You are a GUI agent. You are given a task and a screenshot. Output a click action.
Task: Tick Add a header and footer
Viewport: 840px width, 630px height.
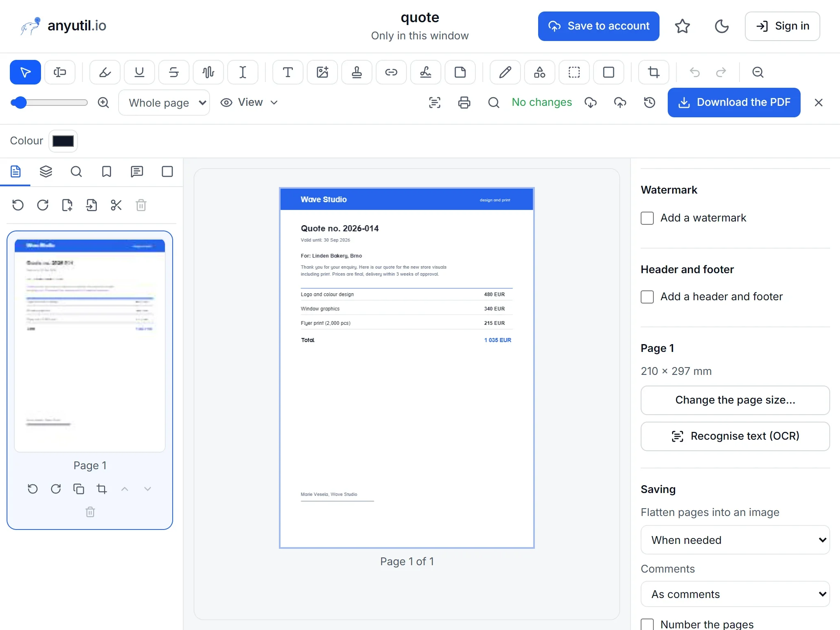647,297
